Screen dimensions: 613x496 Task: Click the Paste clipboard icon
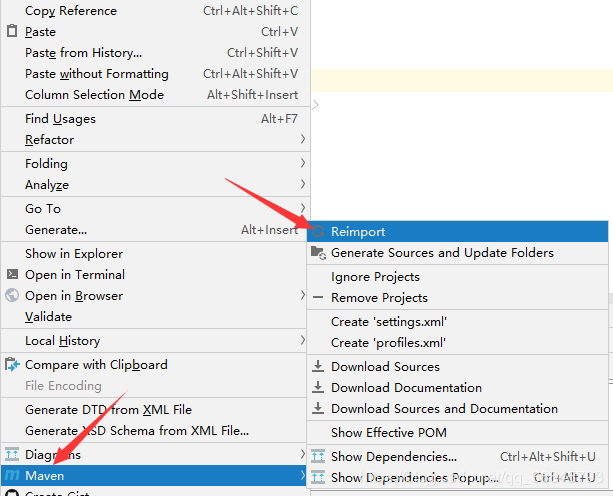[x=12, y=30]
